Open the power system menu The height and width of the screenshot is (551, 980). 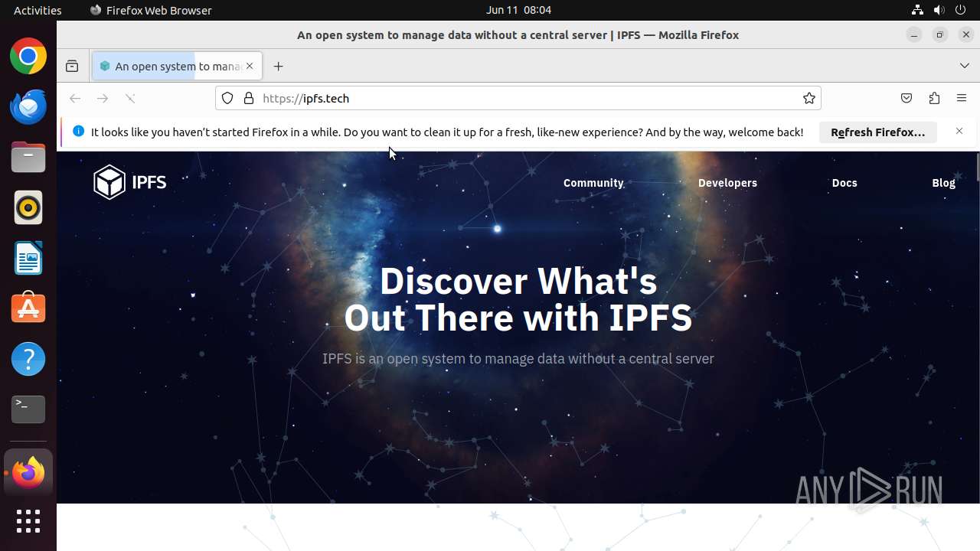pyautogui.click(x=960, y=10)
